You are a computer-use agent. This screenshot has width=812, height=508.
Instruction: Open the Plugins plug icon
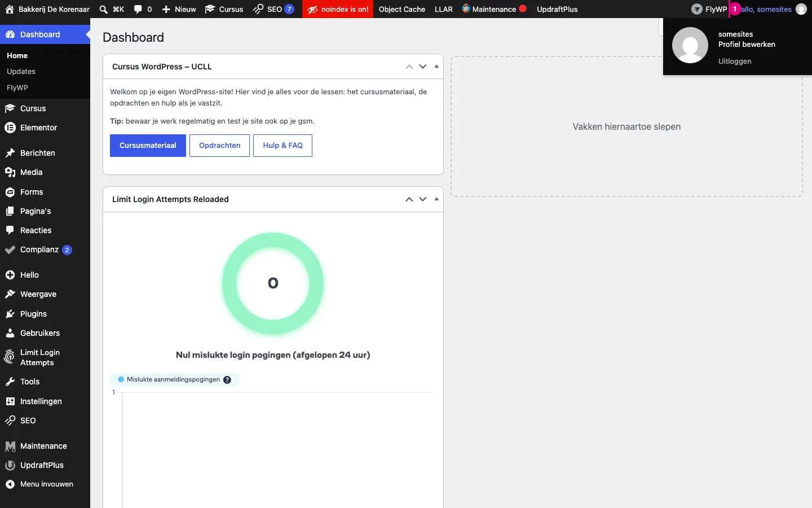tap(10, 314)
